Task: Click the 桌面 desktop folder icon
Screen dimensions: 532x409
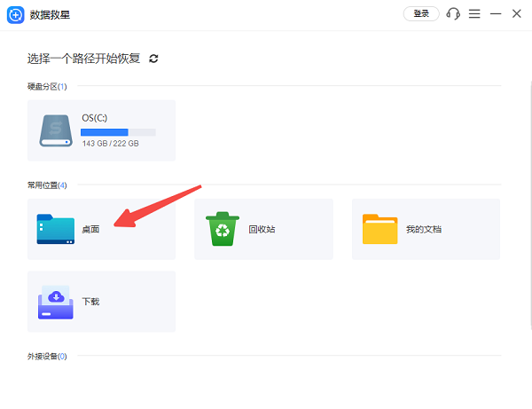Action: [x=57, y=229]
